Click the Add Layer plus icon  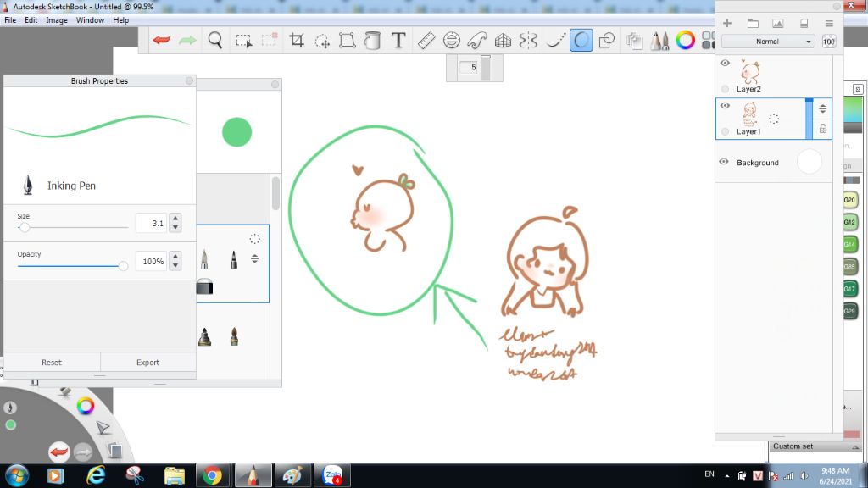pos(727,23)
